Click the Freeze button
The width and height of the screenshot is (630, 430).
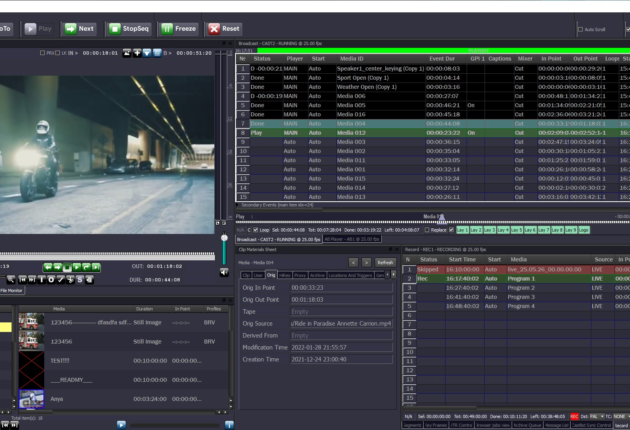click(x=179, y=29)
